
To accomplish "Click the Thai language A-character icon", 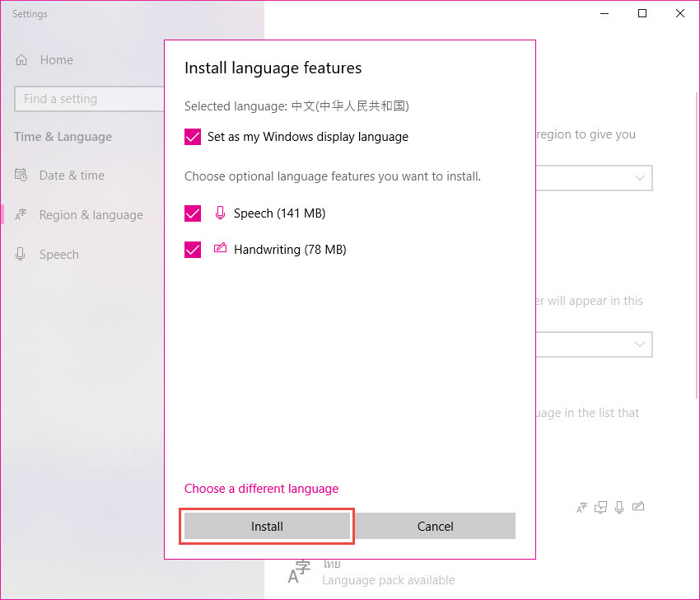I will (x=299, y=572).
